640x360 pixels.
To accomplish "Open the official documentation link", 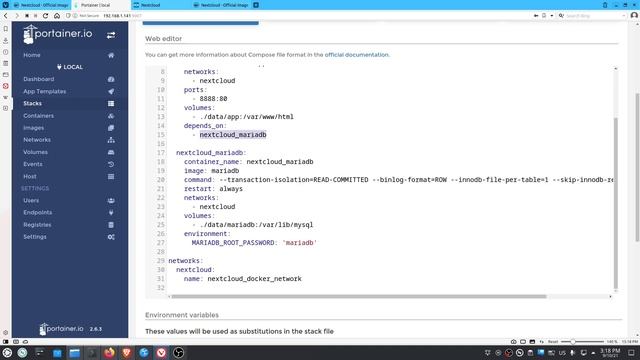I will 356,55.
